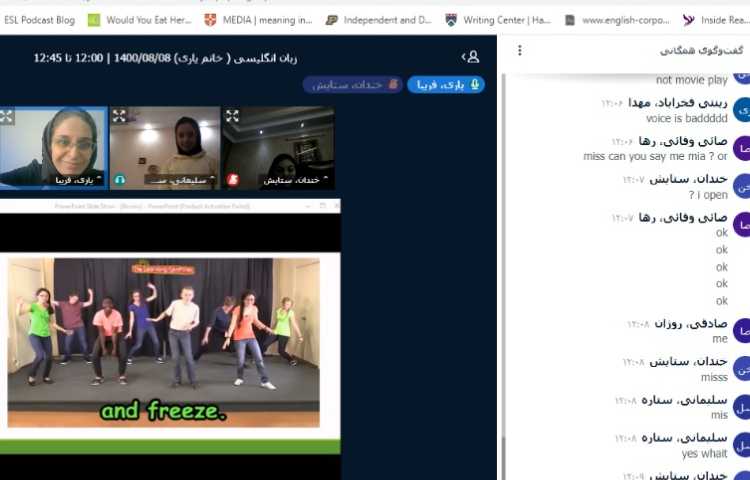Expand the leftmost teacher webcam to fullscreen
This screenshot has width=750, height=480.
point(6,116)
